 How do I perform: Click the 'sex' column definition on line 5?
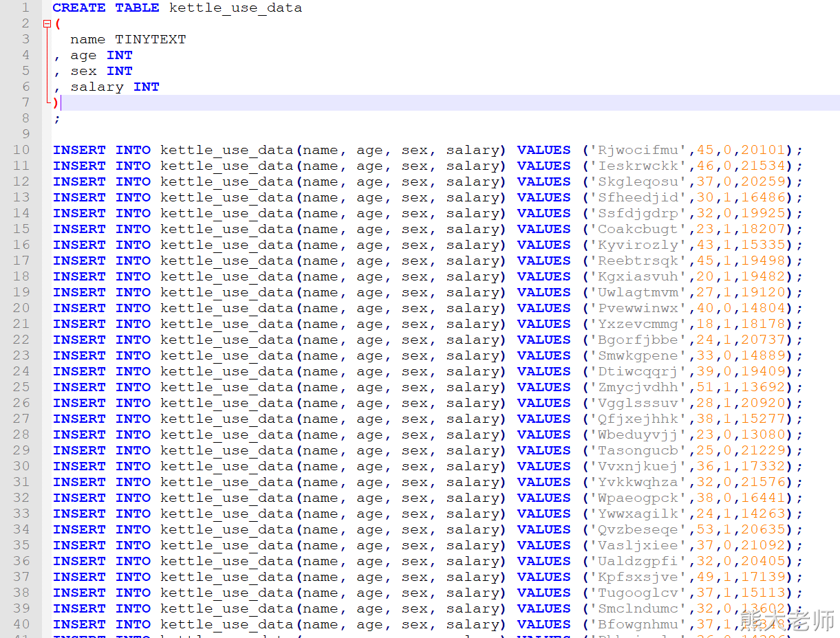click(x=101, y=71)
